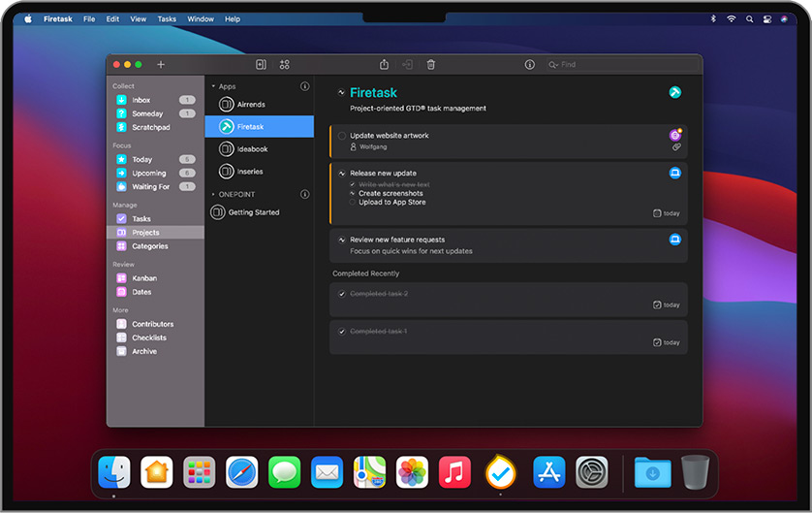Click the today due date on Release new update

(667, 213)
